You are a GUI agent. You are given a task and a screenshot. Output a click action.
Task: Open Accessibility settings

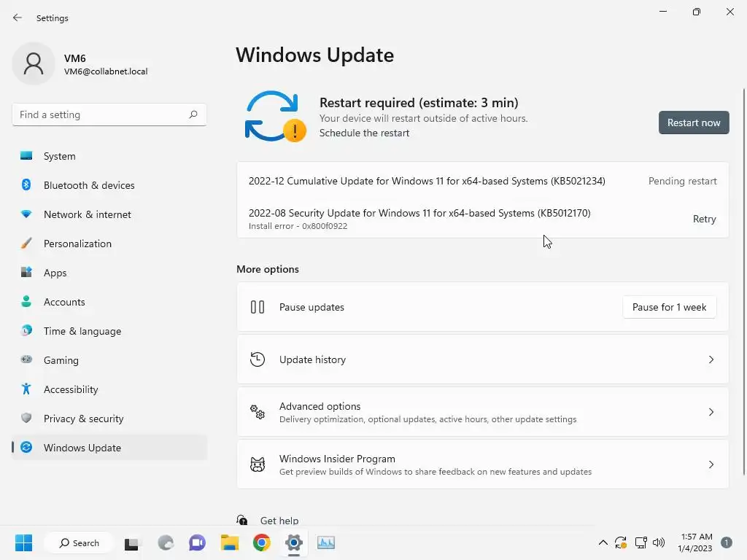point(109,389)
